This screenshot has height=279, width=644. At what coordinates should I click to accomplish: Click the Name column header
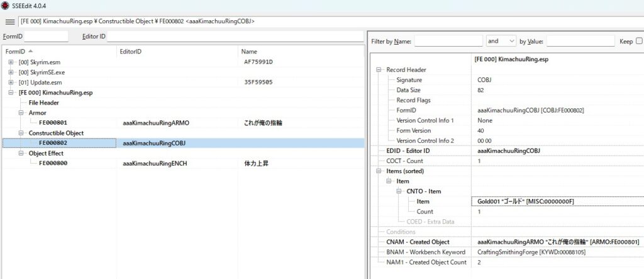pos(249,51)
